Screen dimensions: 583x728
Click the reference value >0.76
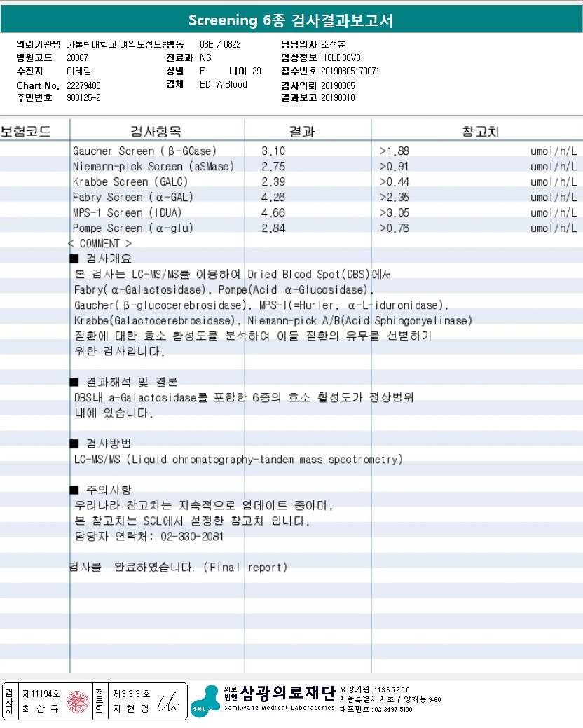394,228
